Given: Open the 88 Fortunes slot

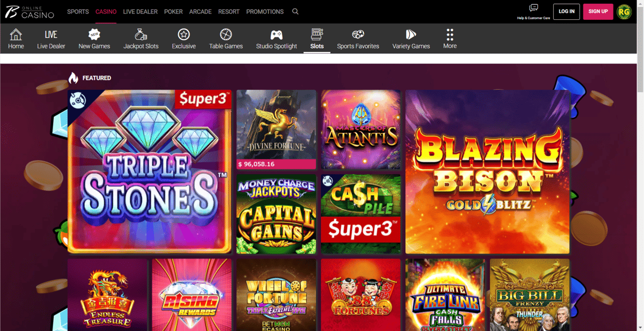Looking at the screenshot, I should 361,295.
